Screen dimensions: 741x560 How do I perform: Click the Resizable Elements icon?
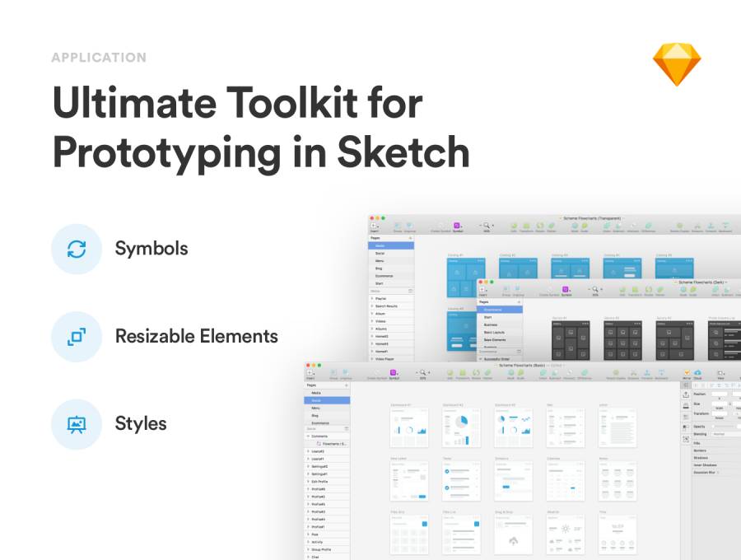click(x=76, y=336)
